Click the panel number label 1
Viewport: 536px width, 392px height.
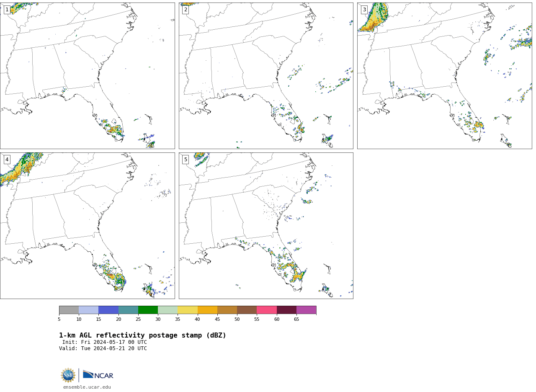pyautogui.click(x=7, y=10)
